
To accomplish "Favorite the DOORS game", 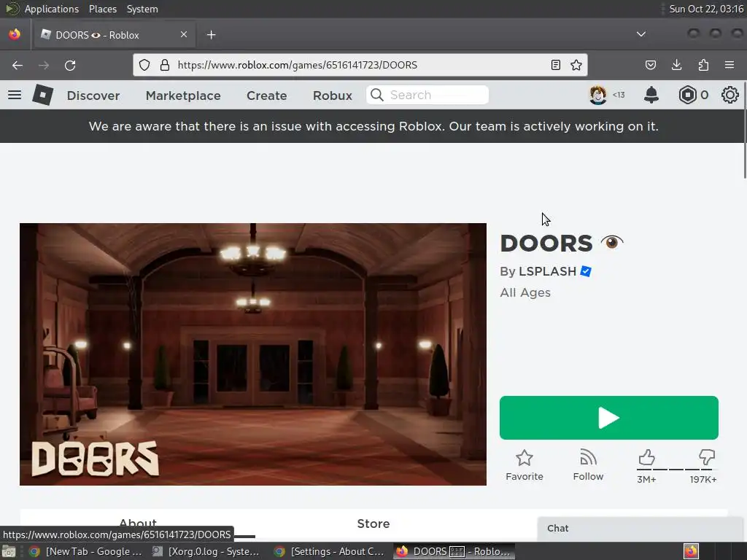I will 525,465.
